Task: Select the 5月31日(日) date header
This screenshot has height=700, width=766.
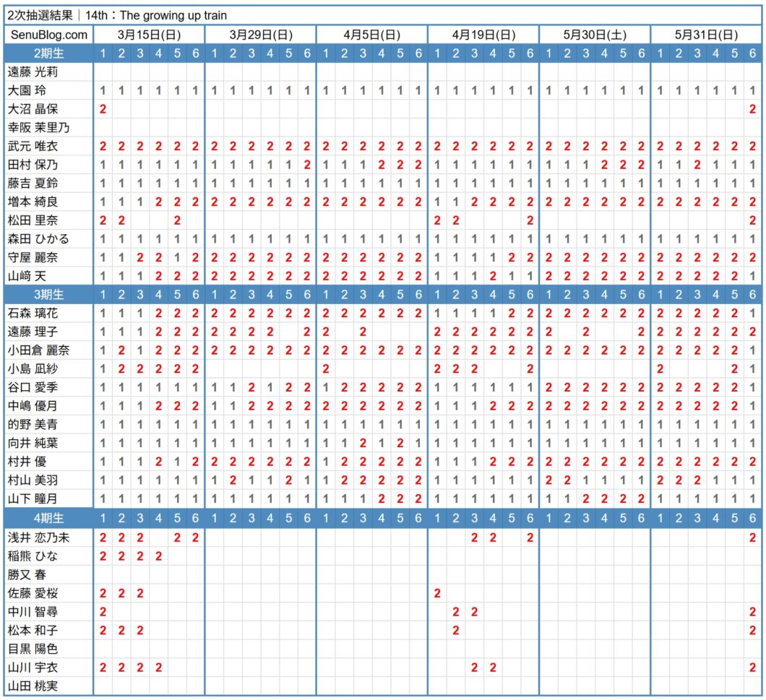Action: tap(706, 35)
